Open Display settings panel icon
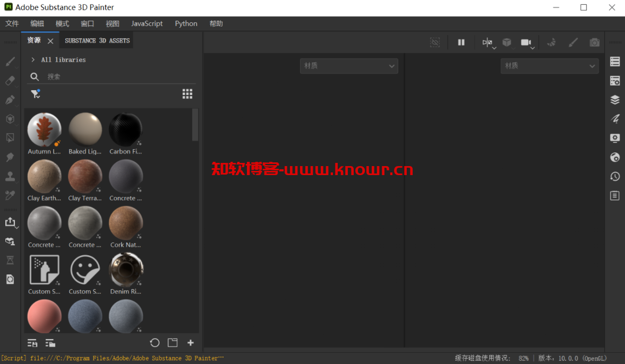The image size is (625, 364). point(615,138)
